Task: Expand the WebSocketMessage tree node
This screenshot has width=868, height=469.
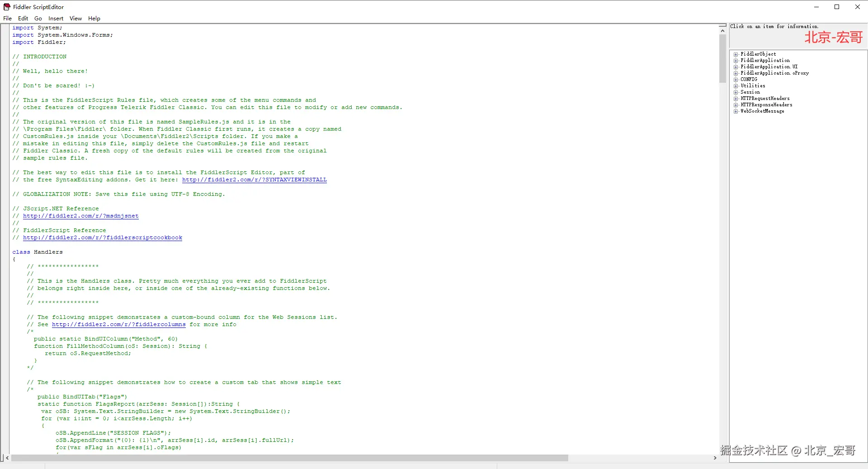Action: 736,111
